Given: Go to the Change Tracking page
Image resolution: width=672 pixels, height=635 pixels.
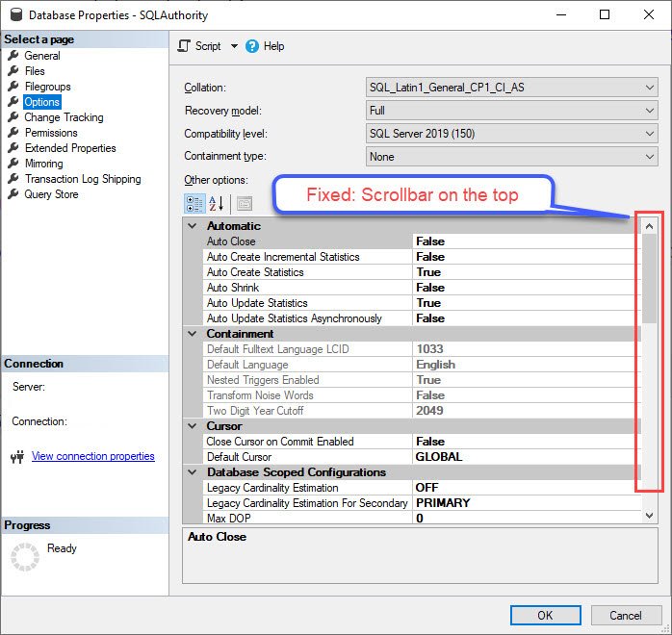Looking at the screenshot, I should click(64, 117).
